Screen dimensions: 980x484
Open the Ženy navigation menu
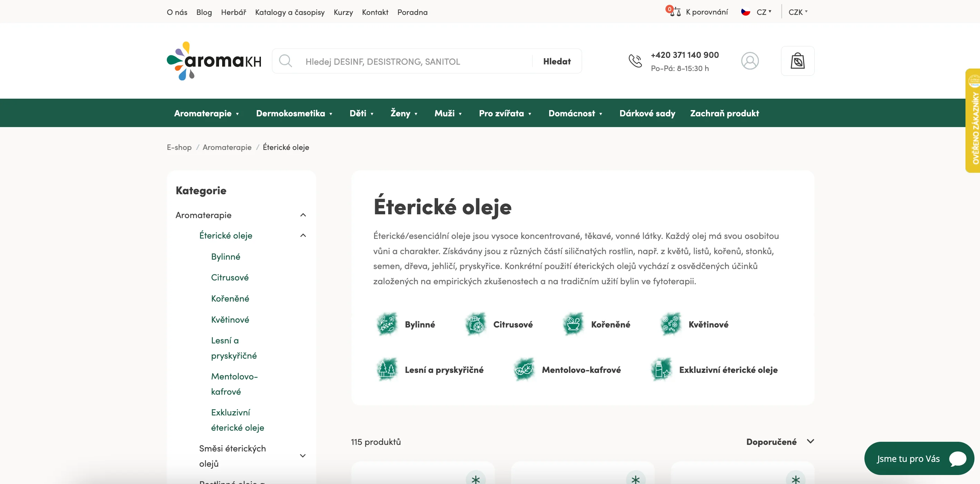[404, 113]
